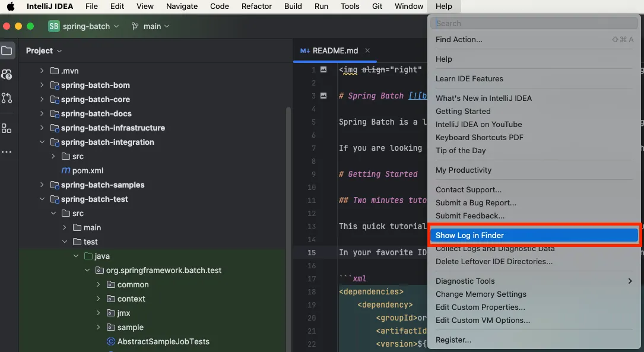
Task: Open the Apple menu
Action: point(11,7)
